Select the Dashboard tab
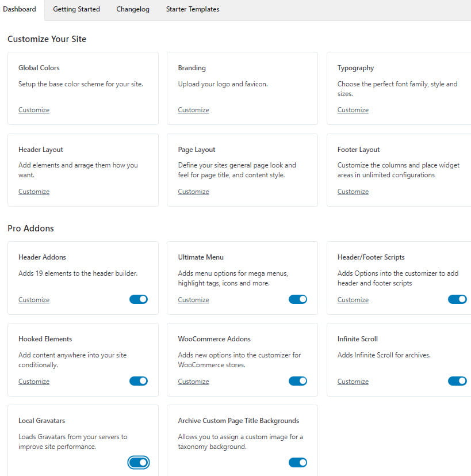The width and height of the screenshot is (471, 476). (20, 9)
